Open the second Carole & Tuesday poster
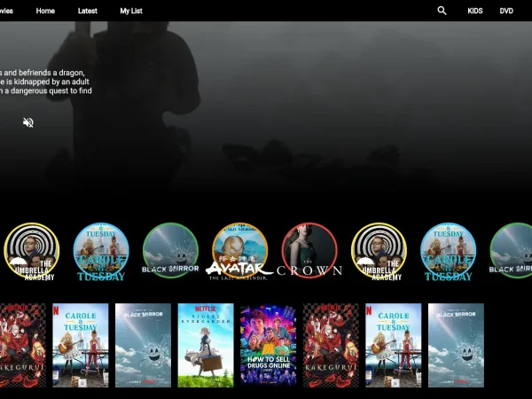The height and width of the screenshot is (399, 532). click(x=394, y=346)
